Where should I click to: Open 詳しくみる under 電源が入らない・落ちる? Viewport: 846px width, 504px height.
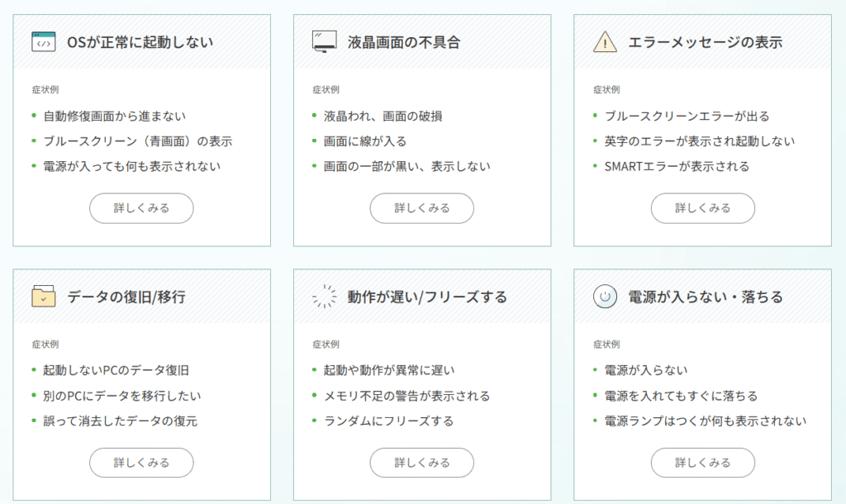pyautogui.click(x=702, y=463)
